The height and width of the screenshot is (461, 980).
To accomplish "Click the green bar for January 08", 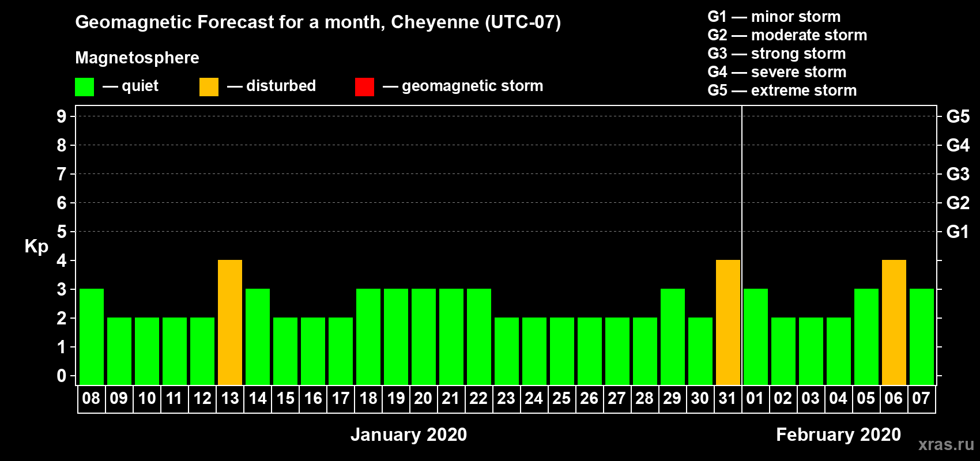I will click(92, 337).
